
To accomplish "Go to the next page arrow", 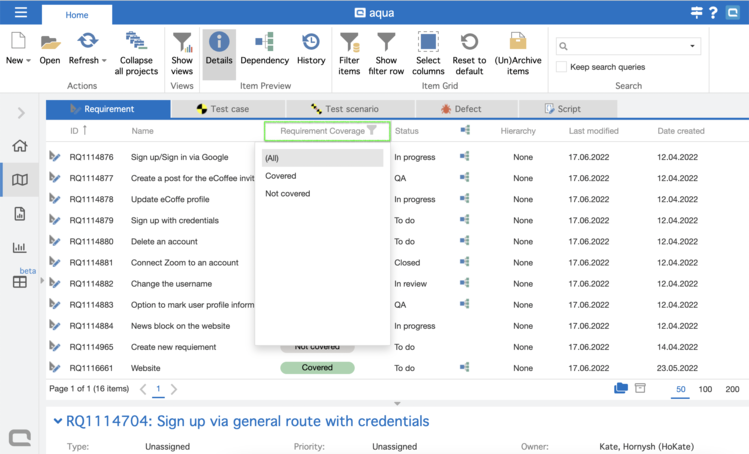I will coord(174,389).
